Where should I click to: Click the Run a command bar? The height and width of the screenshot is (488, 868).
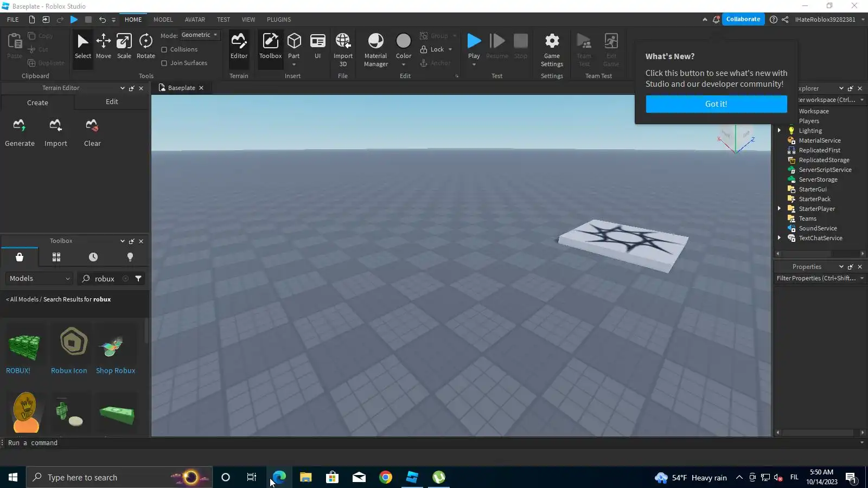click(431, 443)
